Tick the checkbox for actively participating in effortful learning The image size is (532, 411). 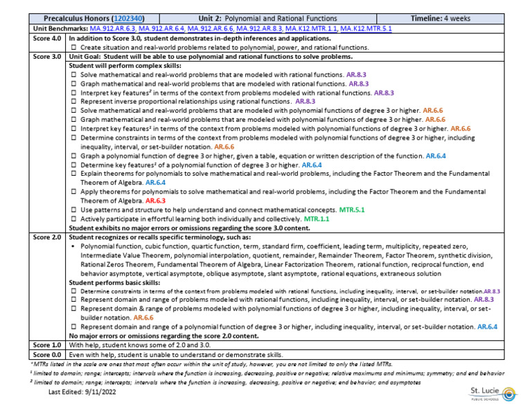(73, 219)
